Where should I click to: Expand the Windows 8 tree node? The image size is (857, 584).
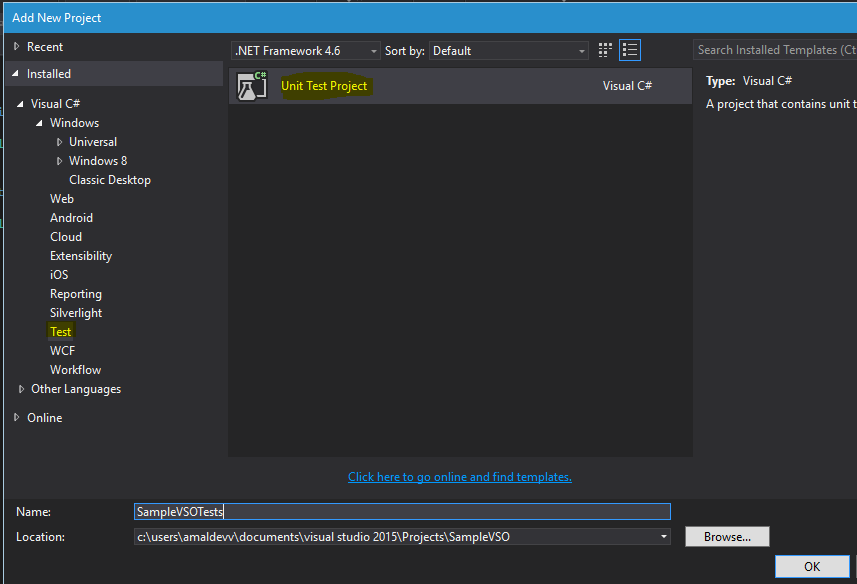click(x=60, y=161)
